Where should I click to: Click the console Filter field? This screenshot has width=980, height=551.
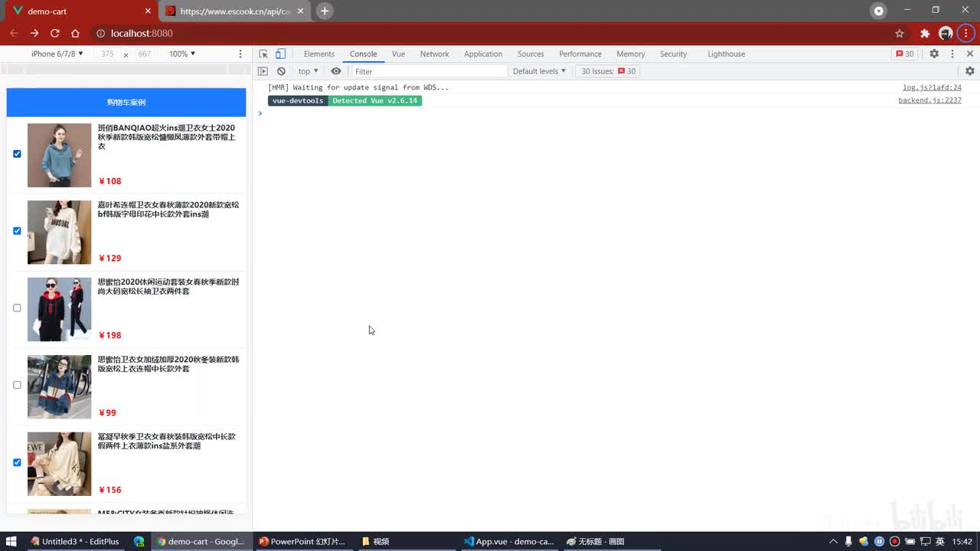[x=429, y=71]
